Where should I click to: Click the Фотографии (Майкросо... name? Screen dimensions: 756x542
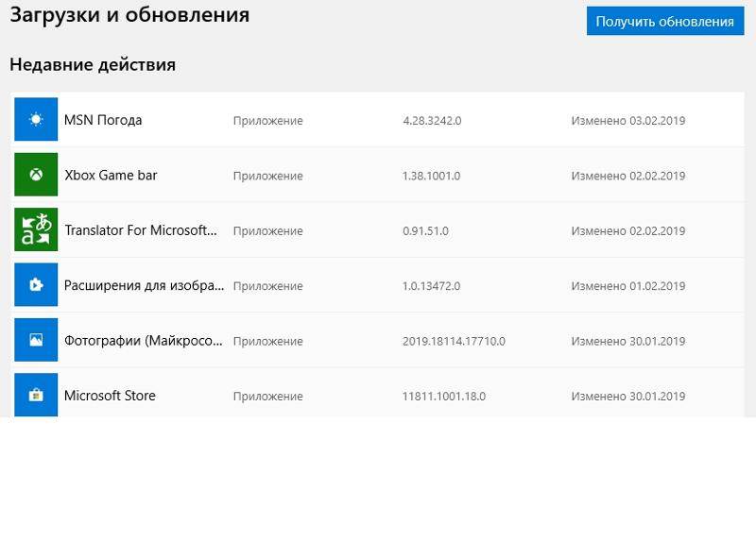click(x=144, y=341)
